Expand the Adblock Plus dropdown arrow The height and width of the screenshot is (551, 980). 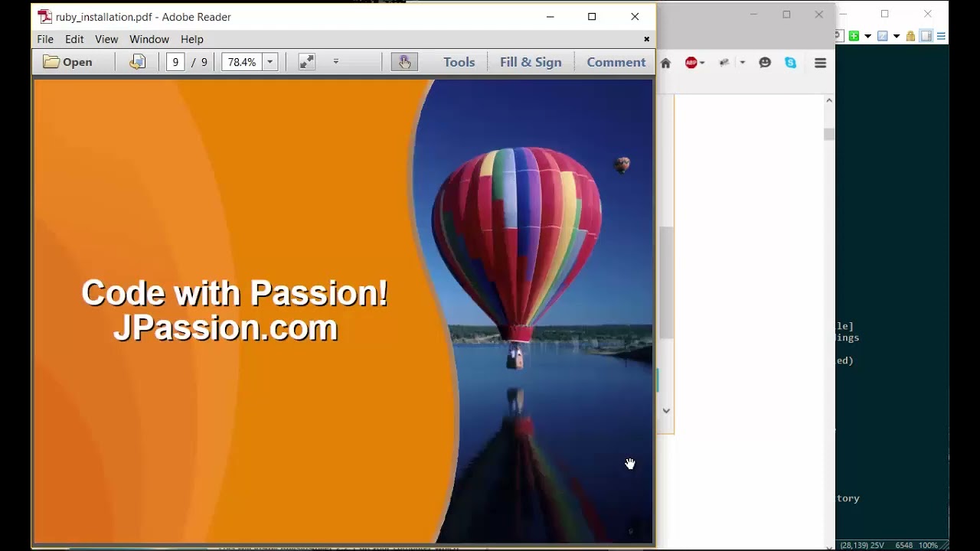[x=702, y=63]
